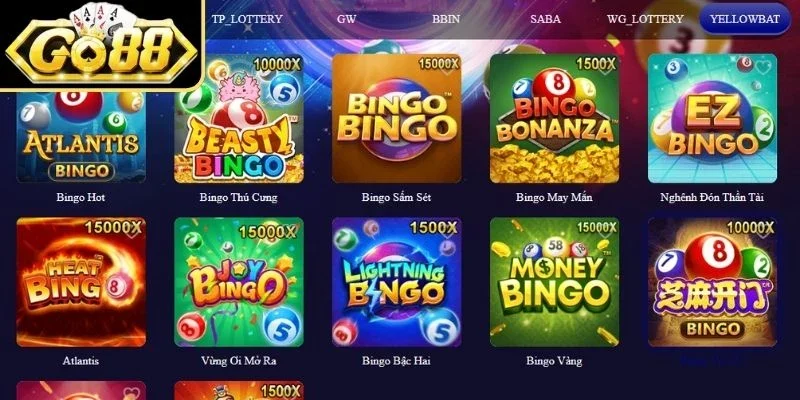Launch the Bingo Bingo game

pyautogui.click(x=396, y=118)
